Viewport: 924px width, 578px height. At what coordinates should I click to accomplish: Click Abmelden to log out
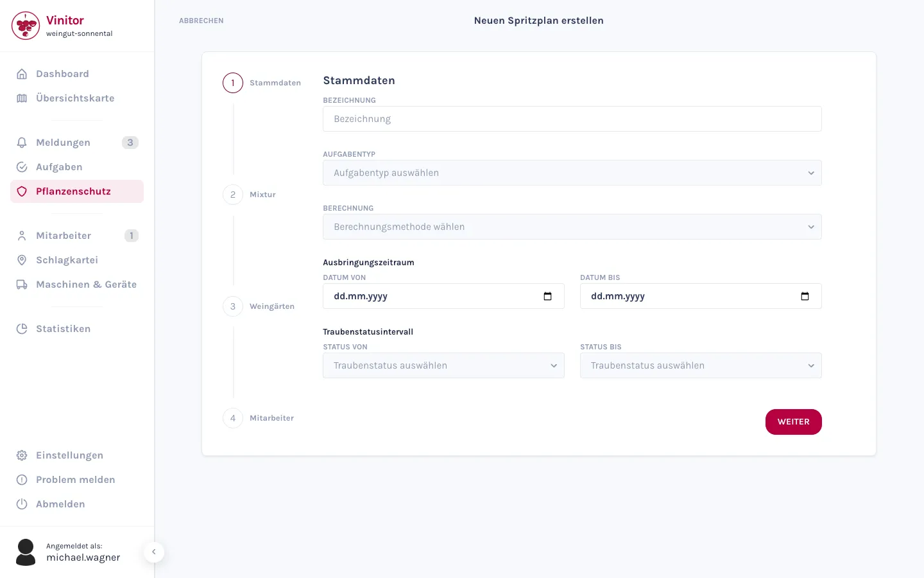tap(77, 504)
